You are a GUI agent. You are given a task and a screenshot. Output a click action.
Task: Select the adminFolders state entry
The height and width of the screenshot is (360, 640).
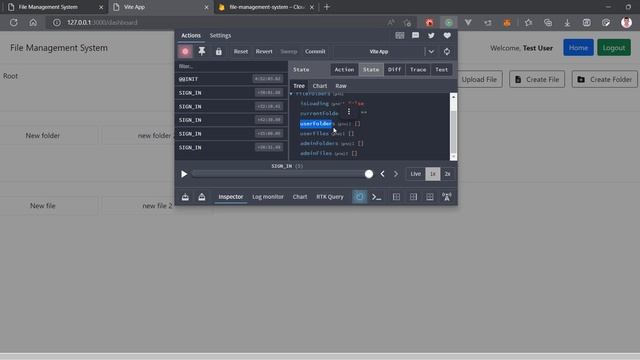(319, 143)
